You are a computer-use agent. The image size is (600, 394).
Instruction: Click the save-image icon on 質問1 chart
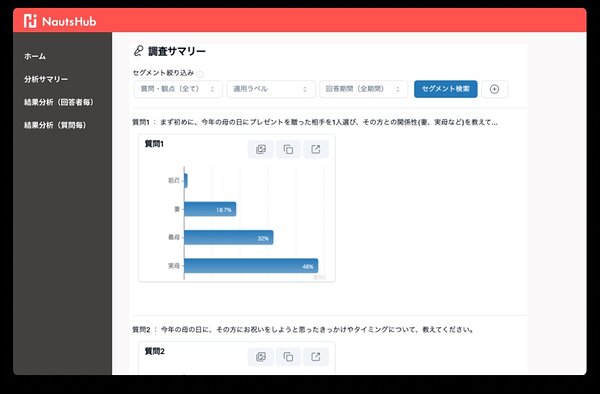click(261, 149)
